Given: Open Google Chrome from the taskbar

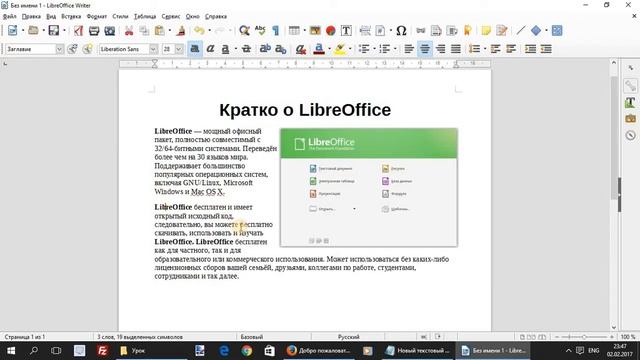Looking at the screenshot, I should [247, 351].
